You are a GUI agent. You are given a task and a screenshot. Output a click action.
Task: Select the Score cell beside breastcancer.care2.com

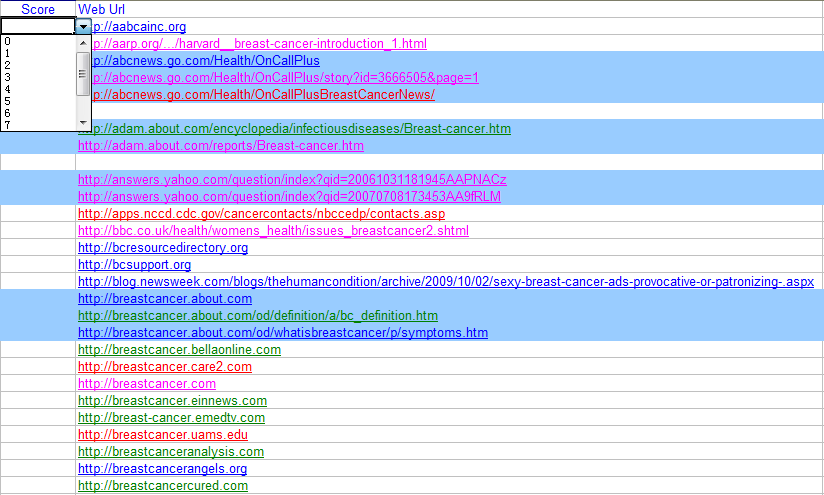38,367
